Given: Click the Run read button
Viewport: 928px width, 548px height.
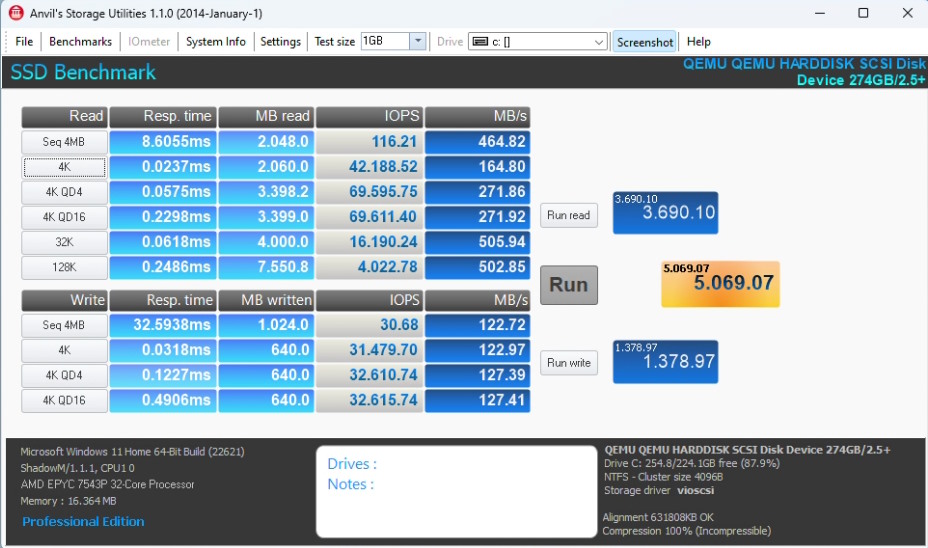Looking at the screenshot, I should coord(569,215).
